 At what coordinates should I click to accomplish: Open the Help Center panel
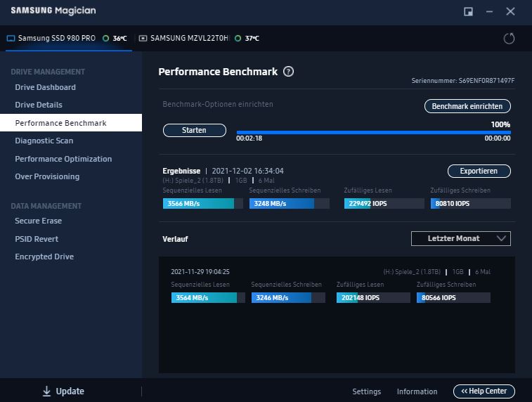(x=484, y=391)
